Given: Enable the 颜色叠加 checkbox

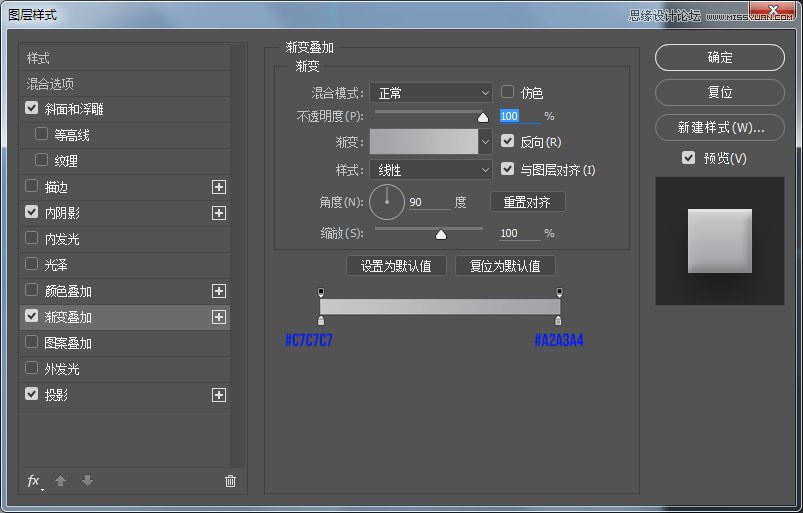Looking at the screenshot, I should click(x=31, y=290).
